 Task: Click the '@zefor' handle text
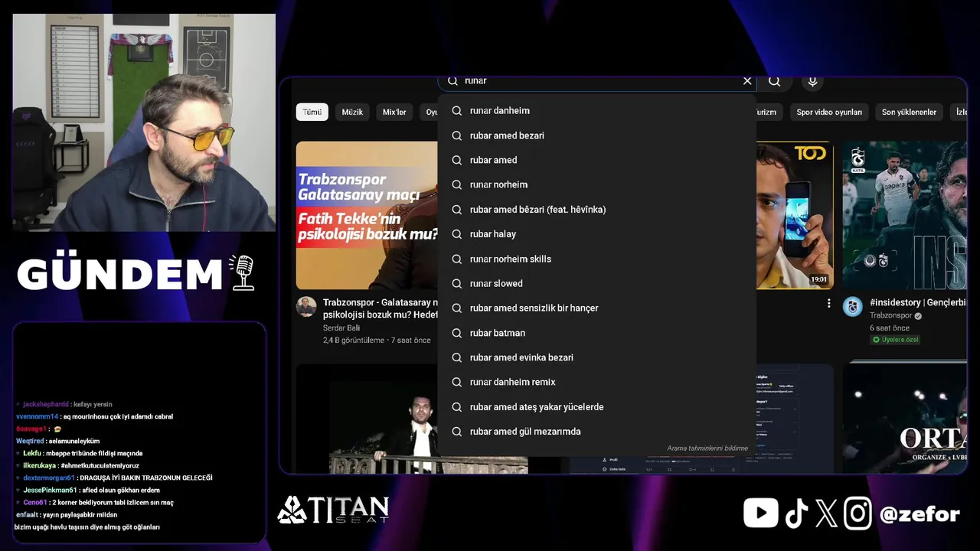(920, 514)
